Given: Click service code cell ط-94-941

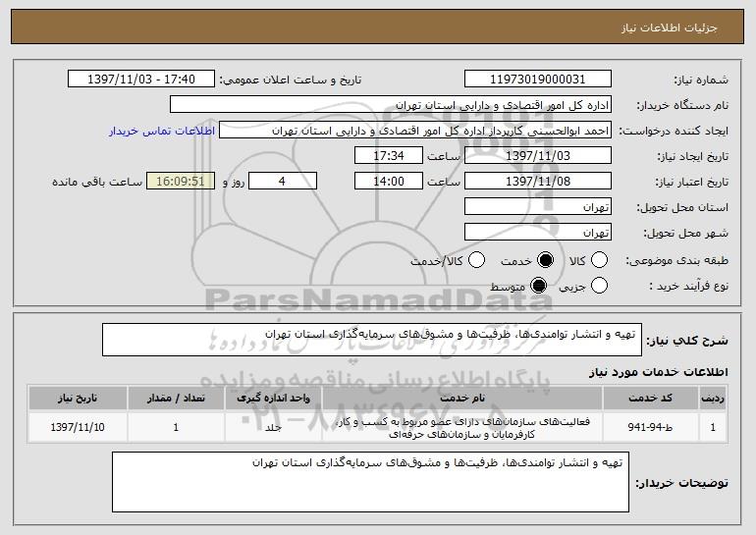Looking at the screenshot, I should [x=650, y=427].
